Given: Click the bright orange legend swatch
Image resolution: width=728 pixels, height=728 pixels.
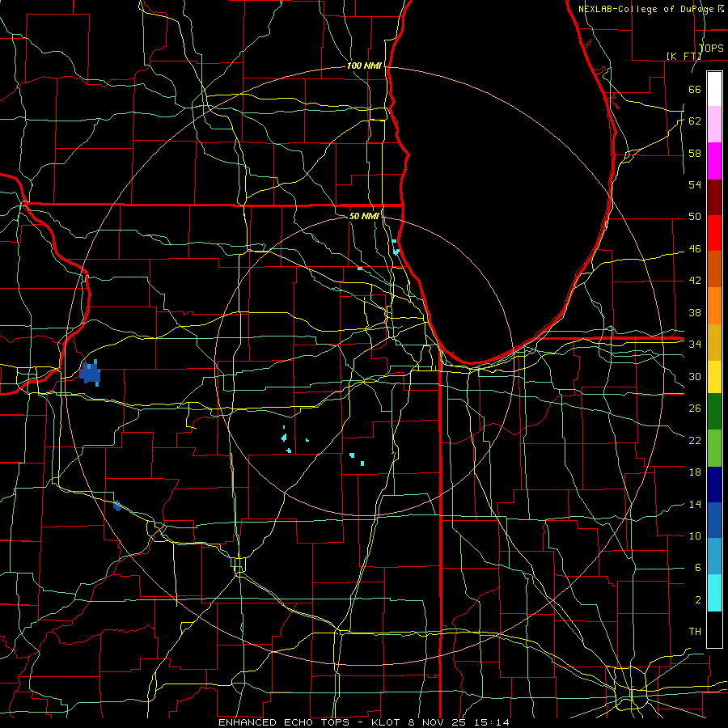Looking at the screenshot, I should (x=714, y=306).
